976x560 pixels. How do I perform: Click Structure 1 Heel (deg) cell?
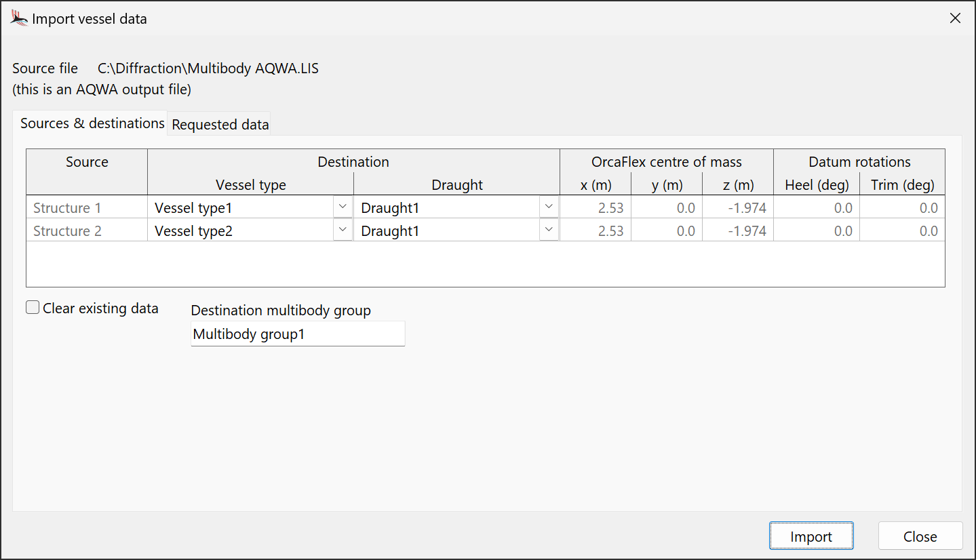coord(817,208)
